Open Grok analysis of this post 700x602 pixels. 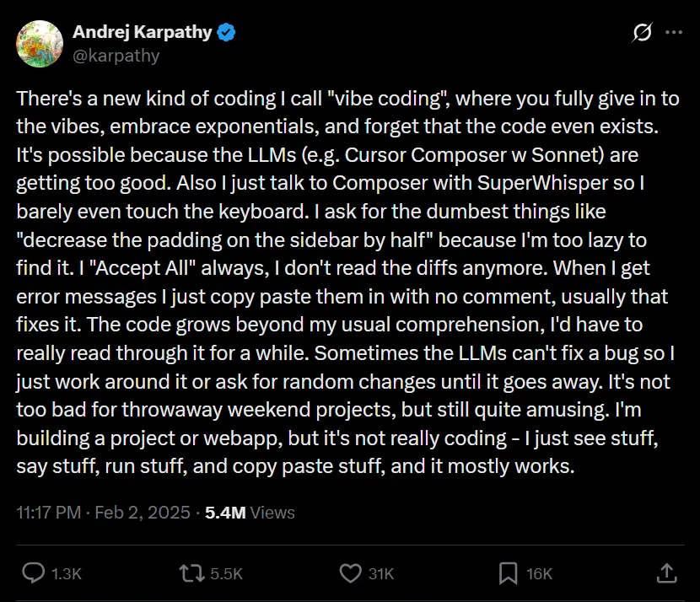point(641,31)
